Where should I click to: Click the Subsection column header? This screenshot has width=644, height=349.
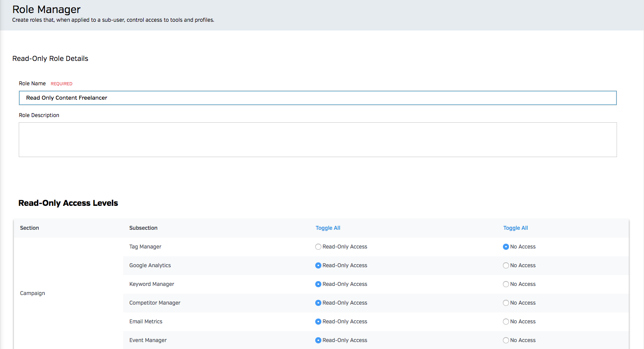[x=143, y=228]
